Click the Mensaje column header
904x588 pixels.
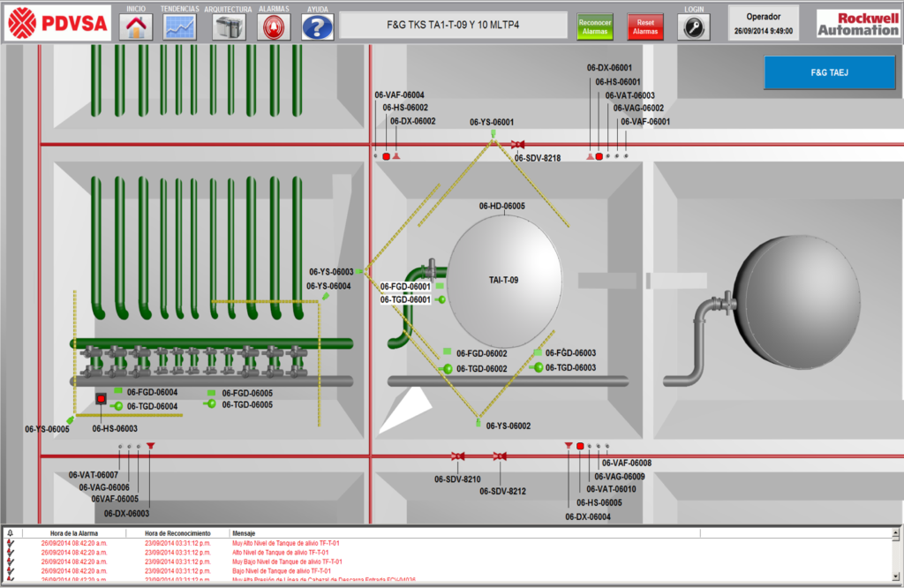click(x=244, y=533)
